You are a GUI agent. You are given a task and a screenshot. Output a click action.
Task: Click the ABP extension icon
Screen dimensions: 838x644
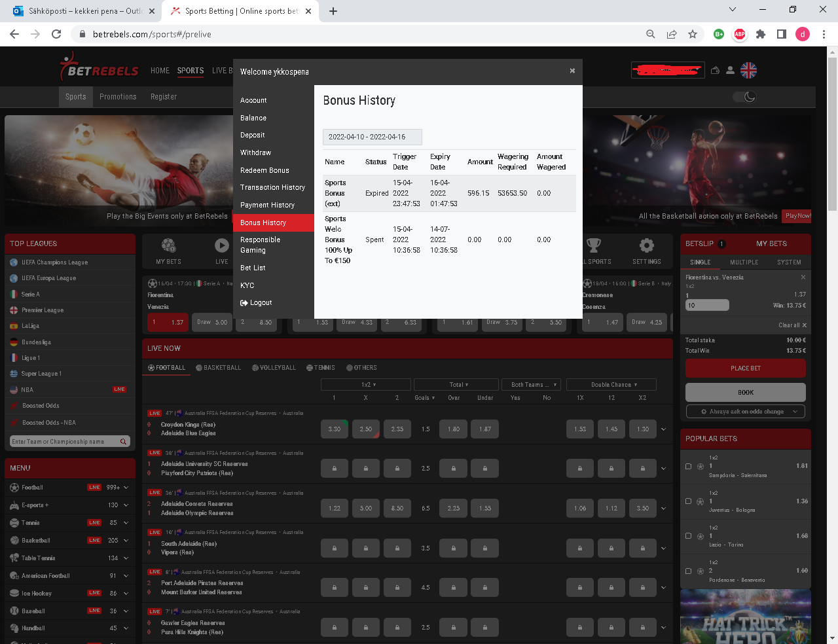coord(740,34)
